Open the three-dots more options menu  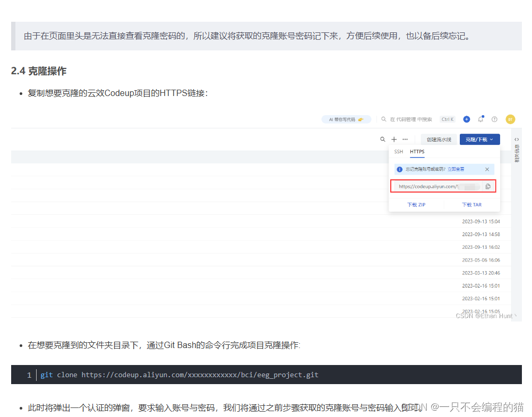tap(405, 140)
